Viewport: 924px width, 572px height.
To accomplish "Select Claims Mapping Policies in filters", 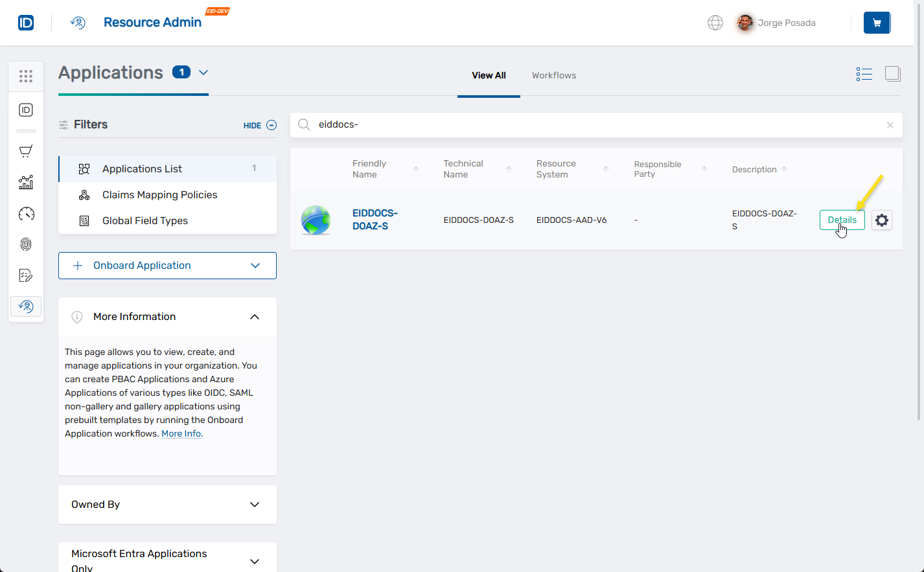I will coord(159,195).
